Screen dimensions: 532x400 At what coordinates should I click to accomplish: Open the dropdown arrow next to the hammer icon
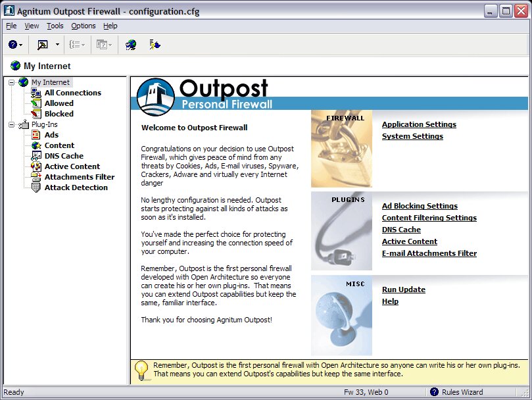(x=57, y=45)
